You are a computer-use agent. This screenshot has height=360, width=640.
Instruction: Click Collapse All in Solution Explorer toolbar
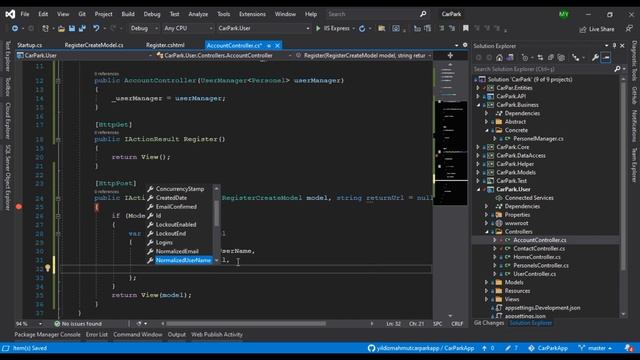[551, 58]
